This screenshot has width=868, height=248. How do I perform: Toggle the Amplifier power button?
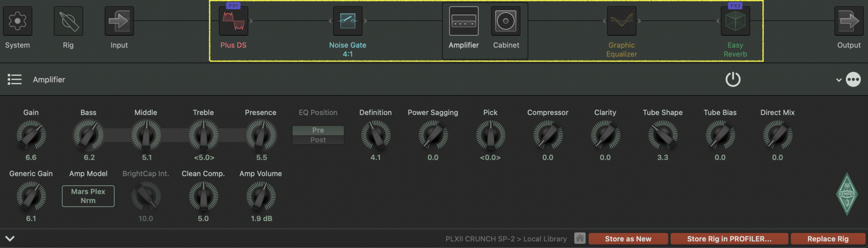[733, 79]
